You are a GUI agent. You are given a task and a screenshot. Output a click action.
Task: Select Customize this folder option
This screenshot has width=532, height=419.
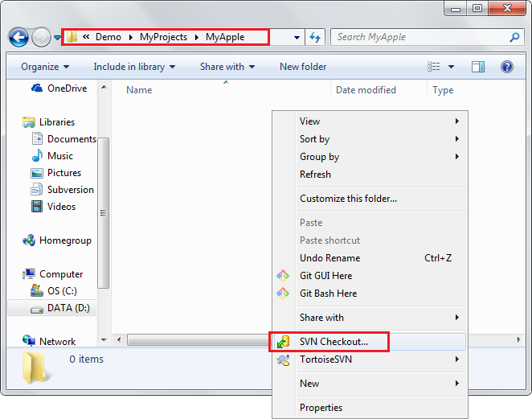pos(348,199)
